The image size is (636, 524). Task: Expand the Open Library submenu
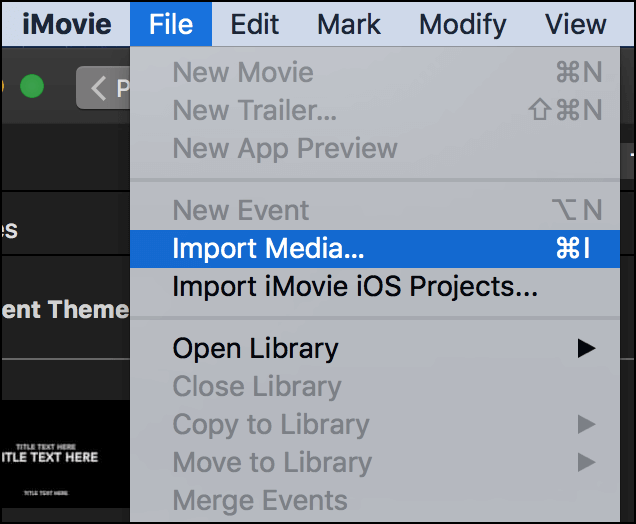click(x=255, y=348)
